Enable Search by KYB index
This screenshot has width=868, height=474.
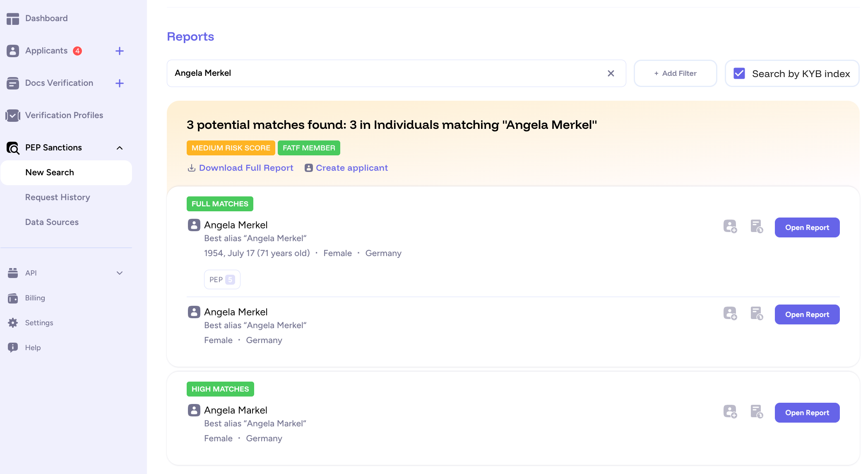click(x=739, y=73)
